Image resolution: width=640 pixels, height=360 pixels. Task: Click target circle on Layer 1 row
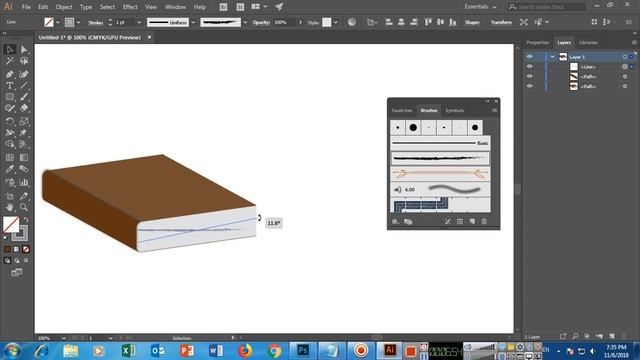624,57
